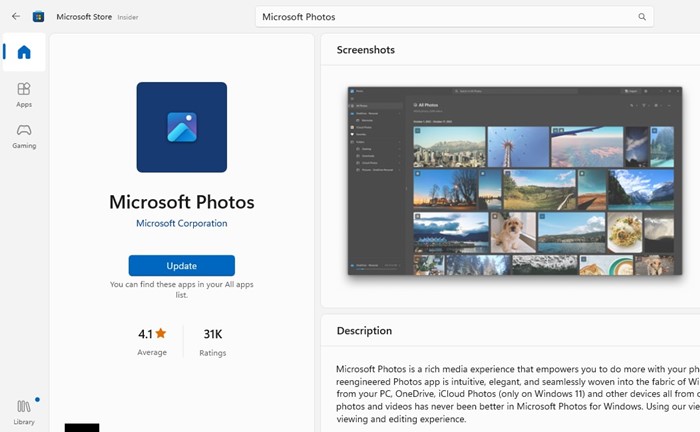The height and width of the screenshot is (432, 700).
Task: Click the Microsoft Store title text
Action: 84,17
